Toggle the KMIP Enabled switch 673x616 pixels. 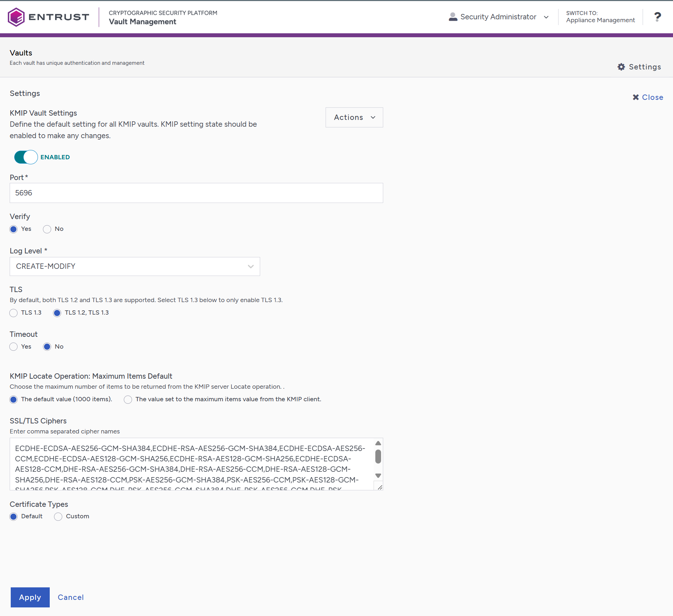(x=26, y=157)
